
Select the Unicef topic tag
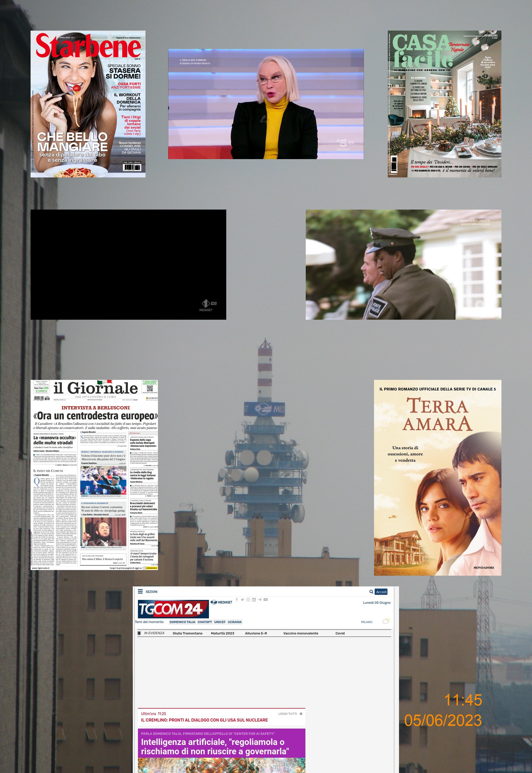coord(220,622)
